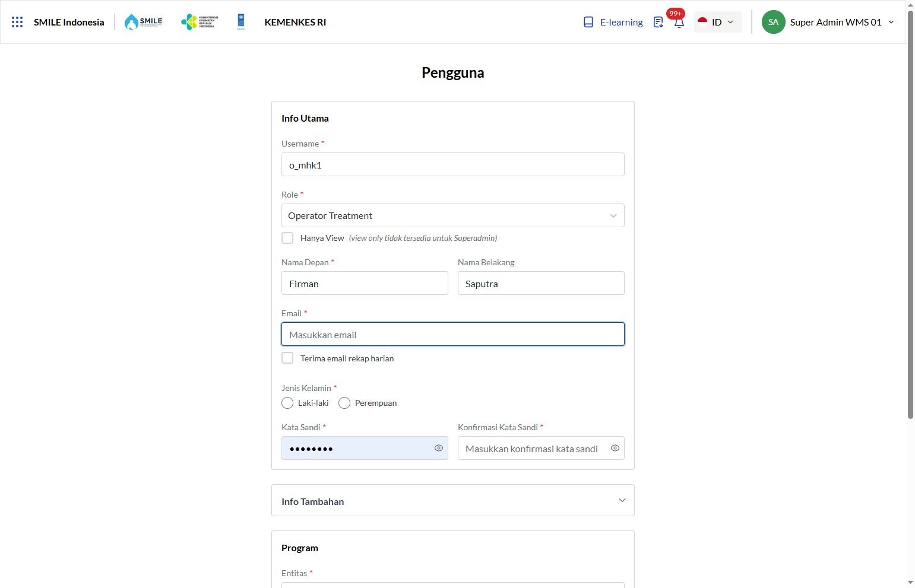Click the download report icon beside bell

[x=658, y=22]
